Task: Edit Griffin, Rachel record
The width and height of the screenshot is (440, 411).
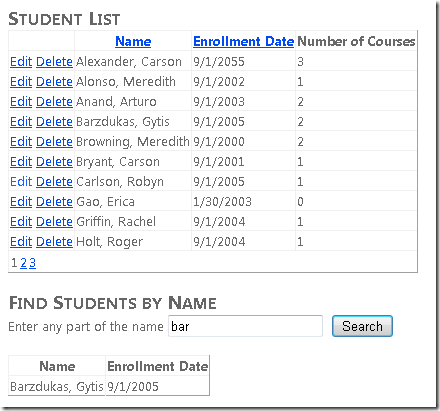Action: (21, 222)
